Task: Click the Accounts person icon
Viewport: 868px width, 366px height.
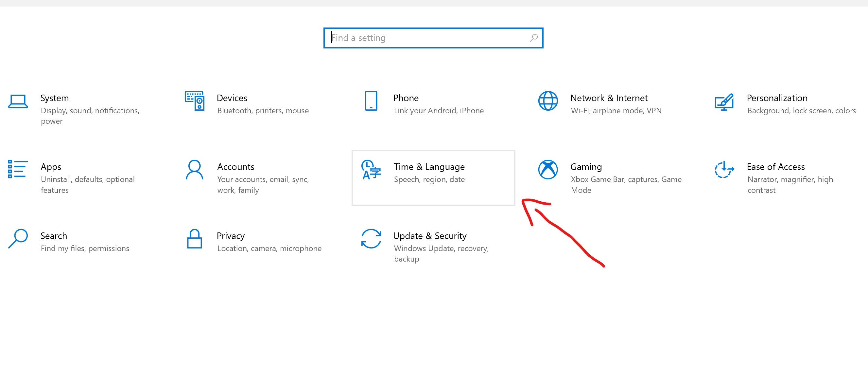Action: click(x=194, y=169)
